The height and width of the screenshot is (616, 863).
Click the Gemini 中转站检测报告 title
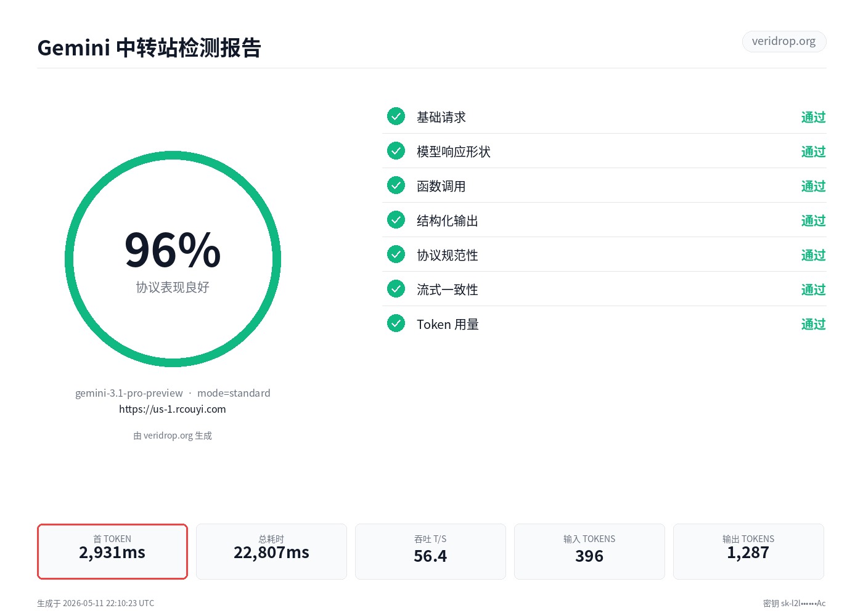[149, 47]
